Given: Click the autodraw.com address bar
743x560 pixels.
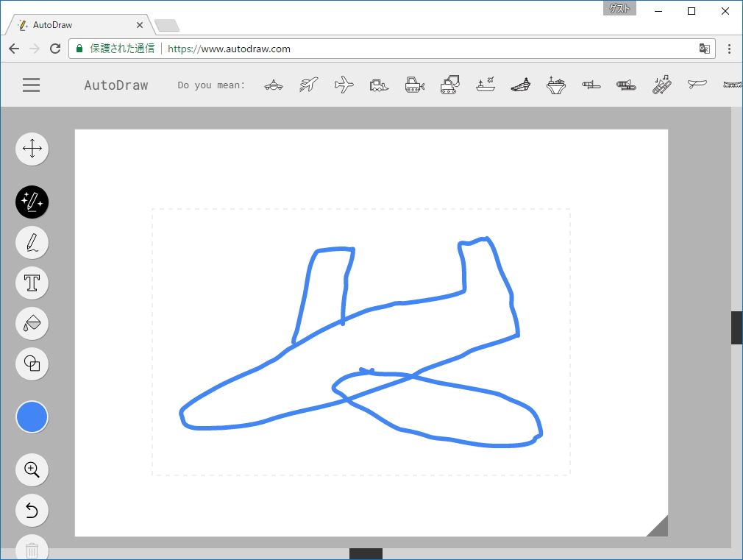Looking at the screenshot, I should coord(392,49).
